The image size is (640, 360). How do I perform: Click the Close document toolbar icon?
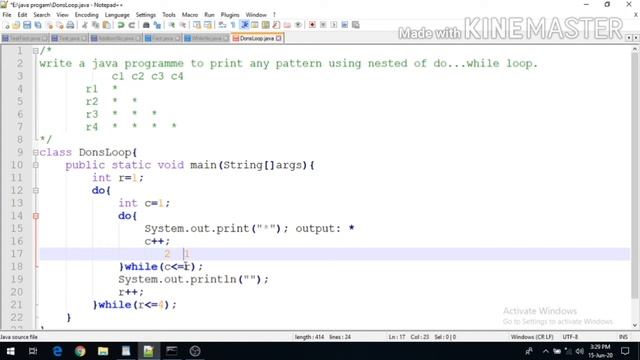coord(49,25)
